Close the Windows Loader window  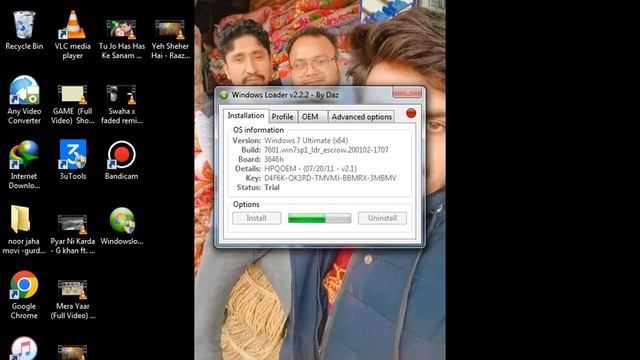(x=407, y=92)
